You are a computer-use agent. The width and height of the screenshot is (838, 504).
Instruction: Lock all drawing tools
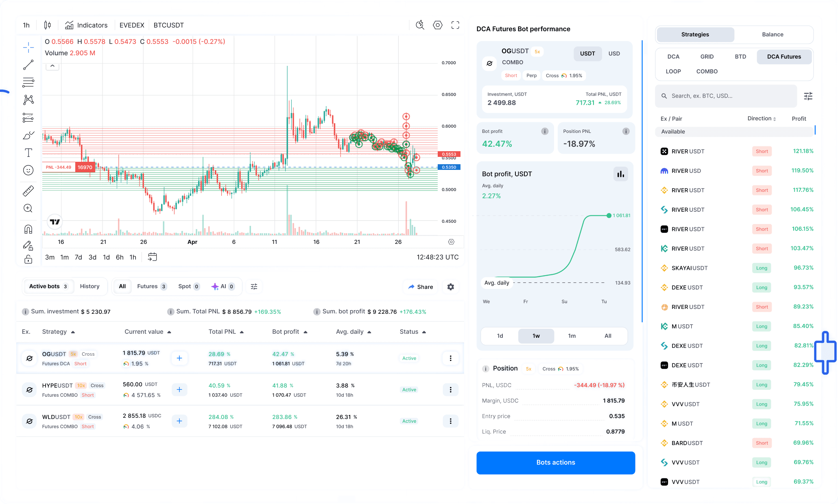28,259
